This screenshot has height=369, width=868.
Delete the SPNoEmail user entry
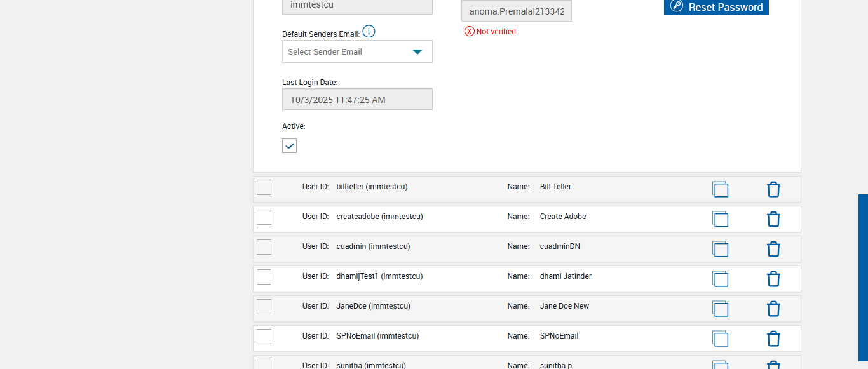pyautogui.click(x=773, y=339)
